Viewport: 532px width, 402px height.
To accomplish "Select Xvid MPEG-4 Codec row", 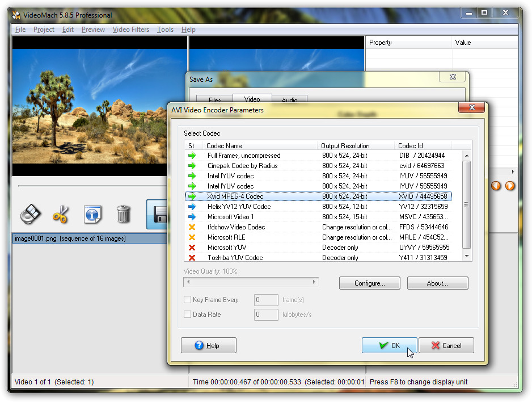I will (318, 196).
